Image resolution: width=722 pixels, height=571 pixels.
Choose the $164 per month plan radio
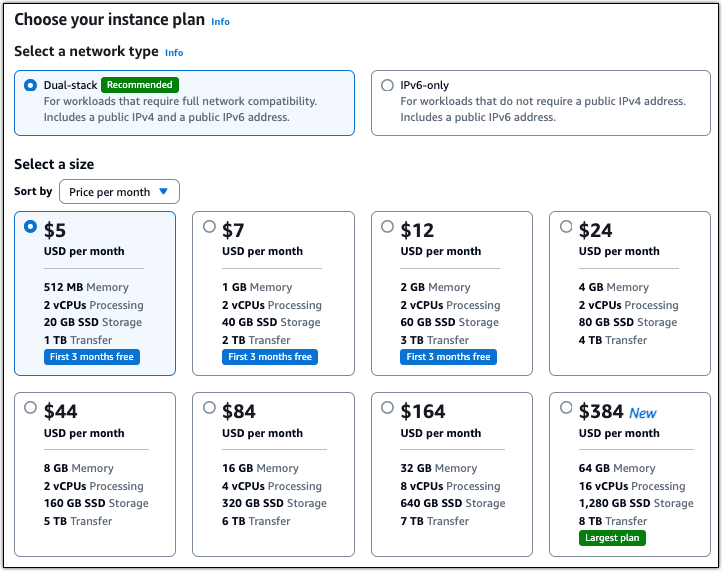pyautogui.click(x=387, y=408)
